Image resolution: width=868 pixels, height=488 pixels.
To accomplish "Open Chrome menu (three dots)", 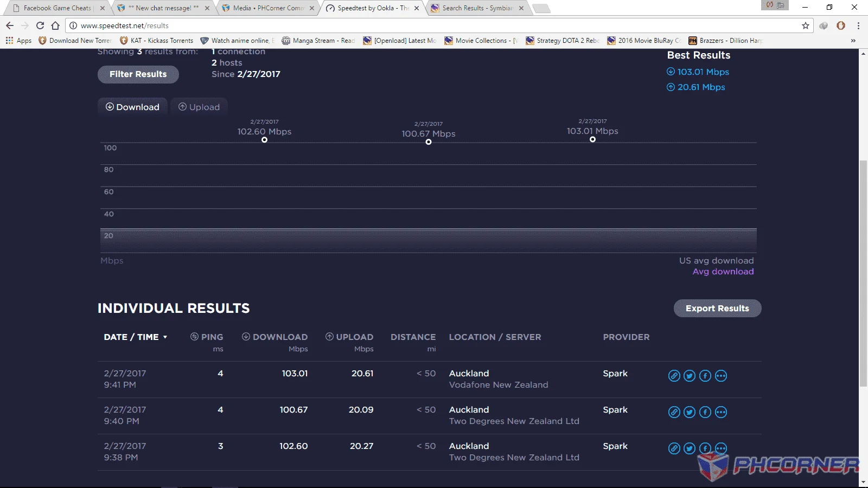I will (x=858, y=25).
